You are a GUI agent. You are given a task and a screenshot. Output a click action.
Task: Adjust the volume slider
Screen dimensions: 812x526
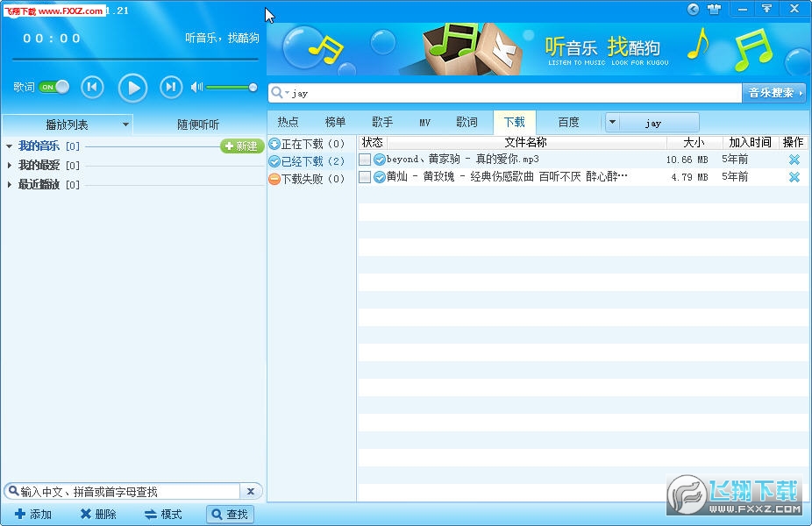(231, 87)
